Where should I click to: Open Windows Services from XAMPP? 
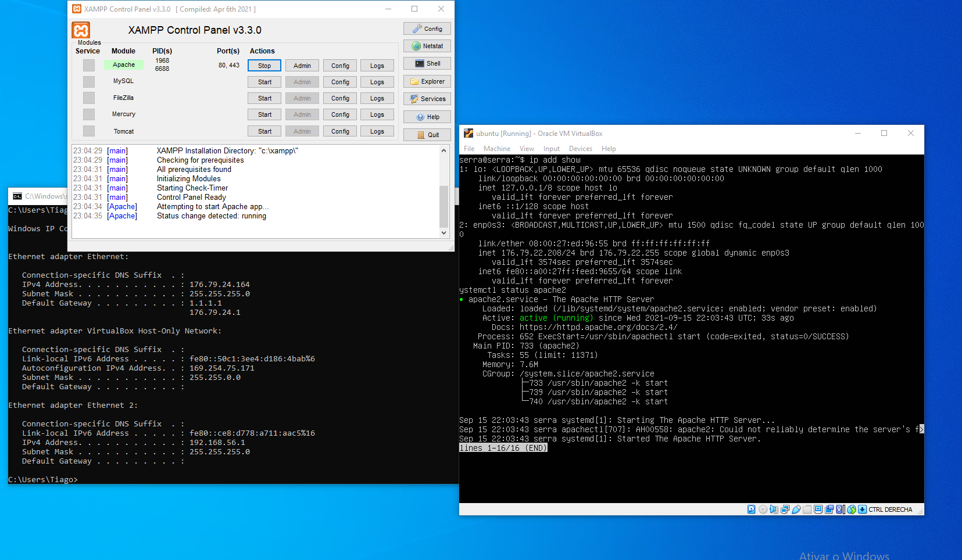(427, 99)
